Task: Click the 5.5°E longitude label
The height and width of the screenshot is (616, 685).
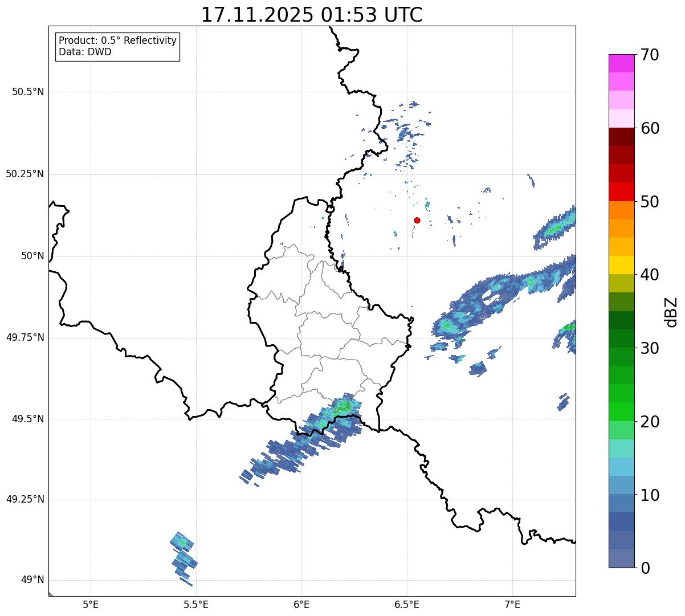Action: click(x=196, y=604)
